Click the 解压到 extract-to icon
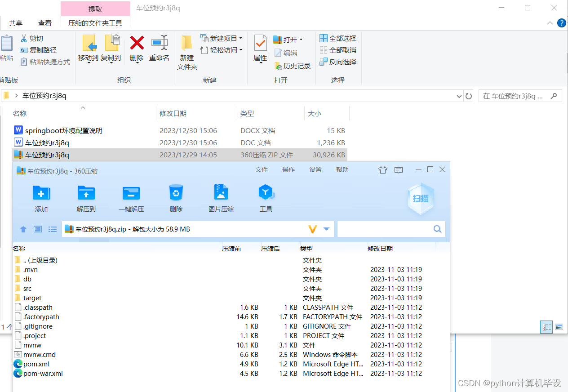The width and height of the screenshot is (568, 392). pos(86,193)
